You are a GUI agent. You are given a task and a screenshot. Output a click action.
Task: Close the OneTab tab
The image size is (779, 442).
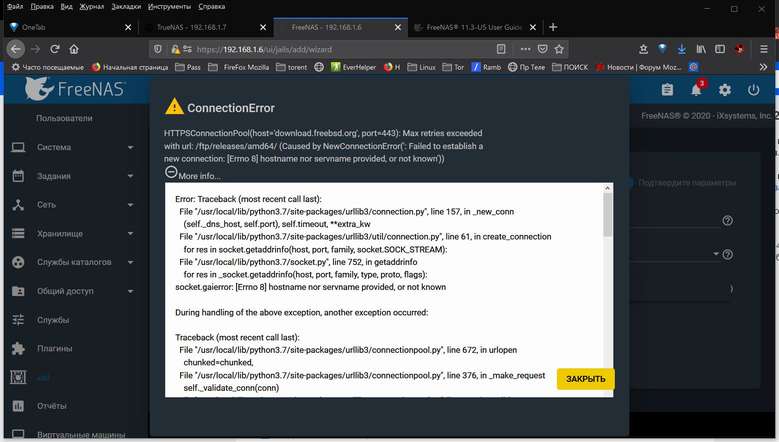pyautogui.click(x=128, y=27)
